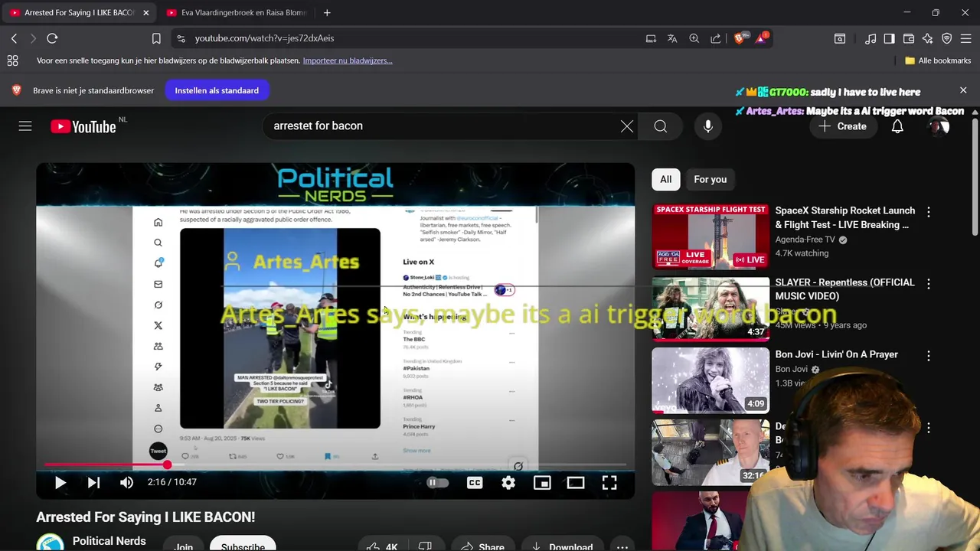Open the Brave media playlist icon
The height and width of the screenshot is (551, 980).
(x=871, y=38)
